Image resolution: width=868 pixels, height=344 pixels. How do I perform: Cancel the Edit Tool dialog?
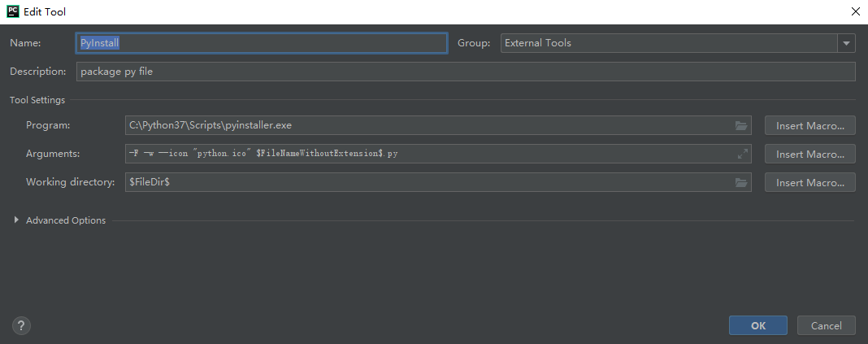tap(826, 326)
